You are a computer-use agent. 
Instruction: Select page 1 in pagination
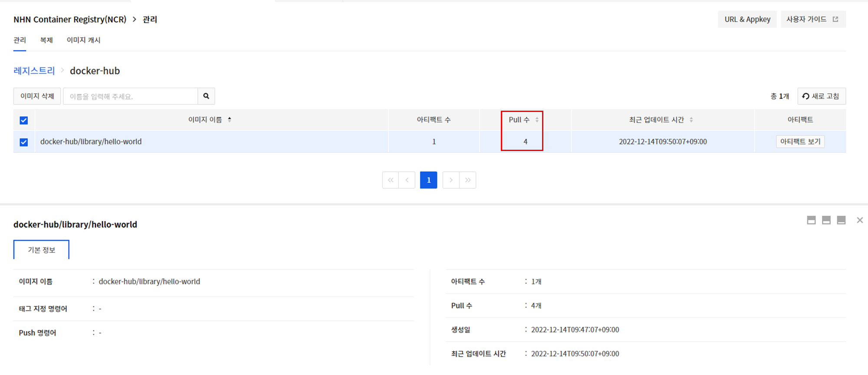tap(429, 180)
